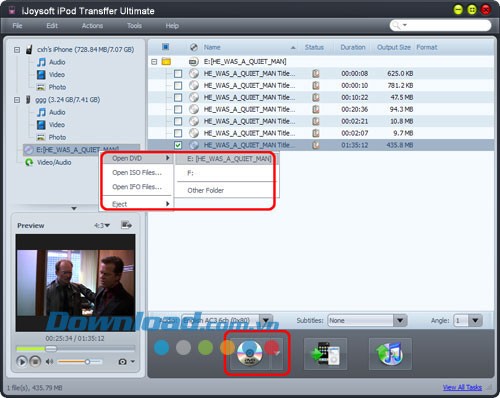Click the status icon of the 625.0 KB title
500x398 pixels.
316,74
